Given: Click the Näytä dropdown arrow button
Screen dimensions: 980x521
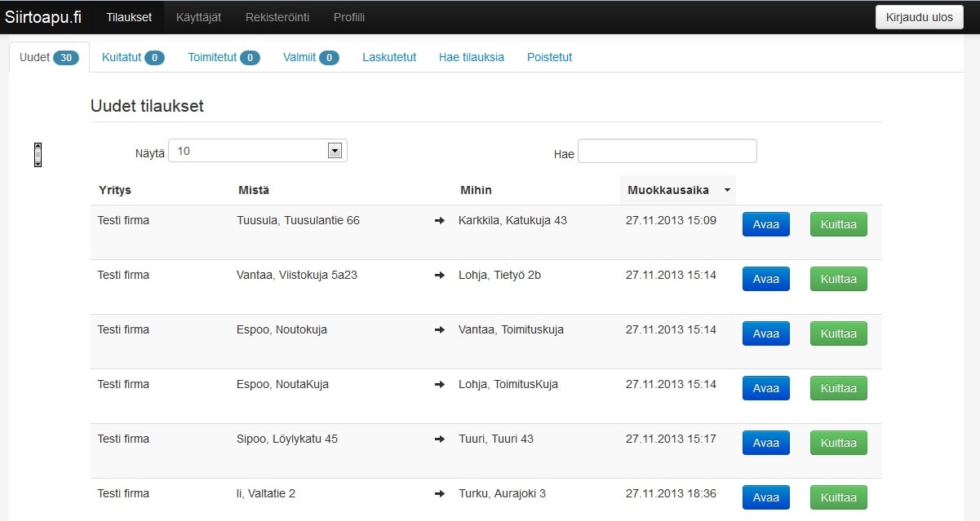Looking at the screenshot, I should (x=334, y=151).
